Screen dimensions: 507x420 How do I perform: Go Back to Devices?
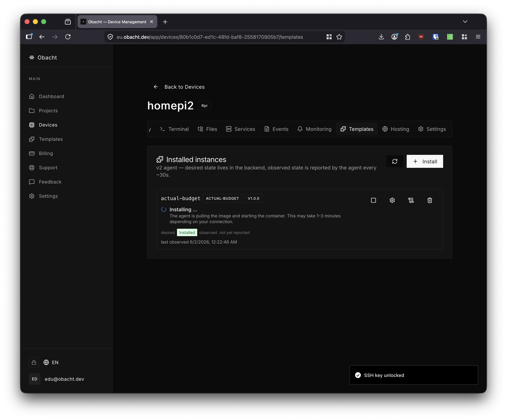point(179,87)
